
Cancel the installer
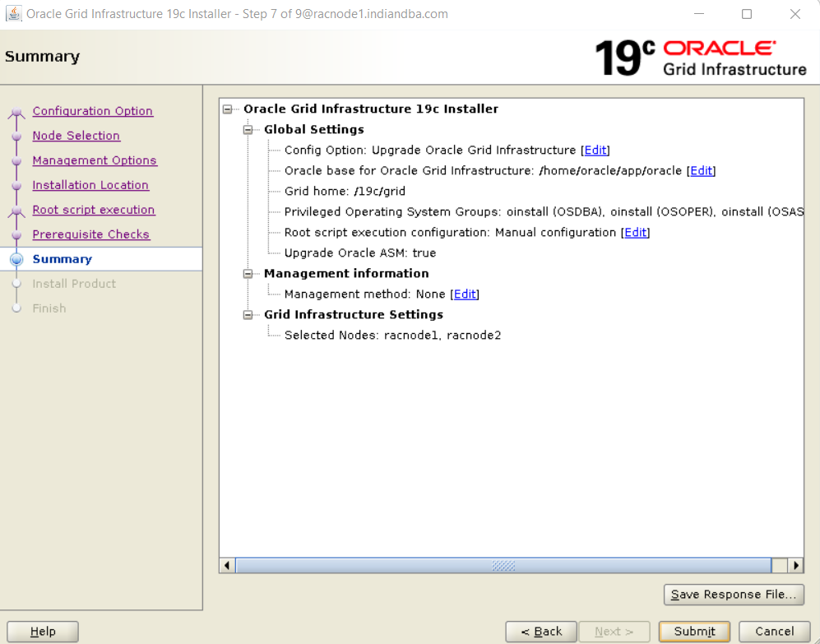click(x=775, y=632)
